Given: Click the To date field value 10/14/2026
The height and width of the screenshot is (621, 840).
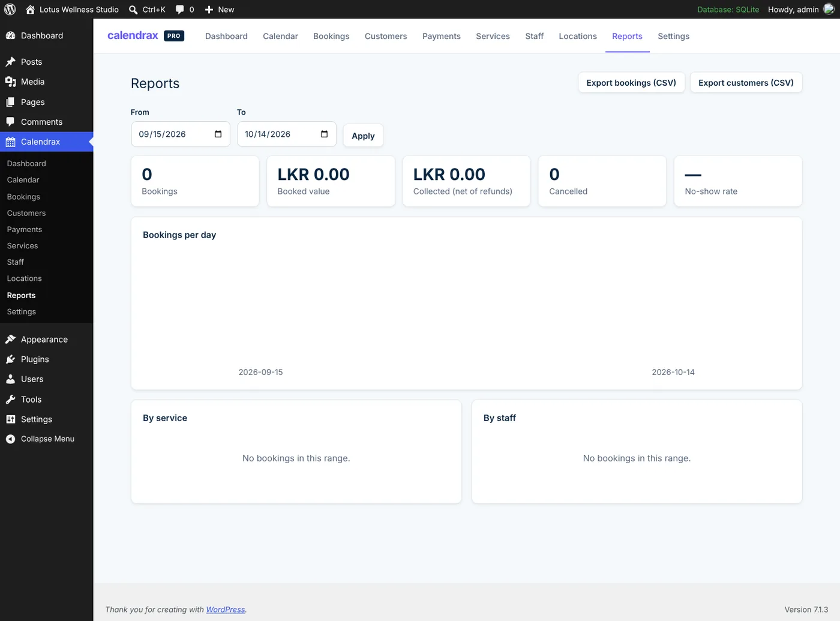Looking at the screenshot, I should 268,134.
